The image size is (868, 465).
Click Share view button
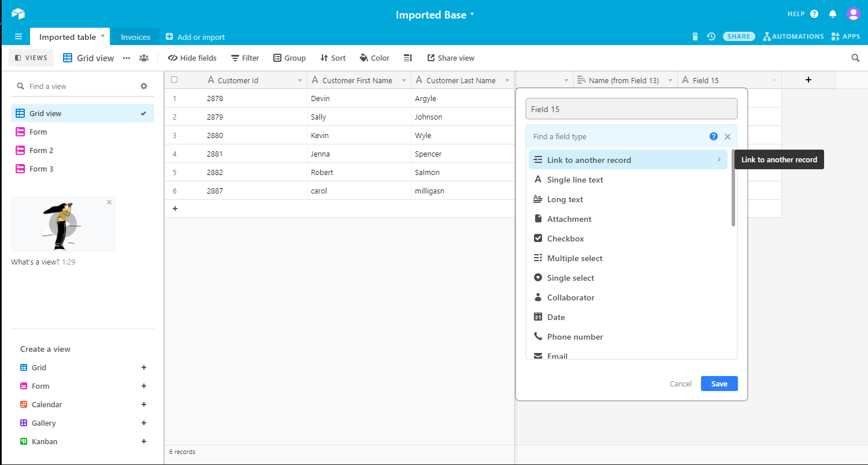coord(451,58)
